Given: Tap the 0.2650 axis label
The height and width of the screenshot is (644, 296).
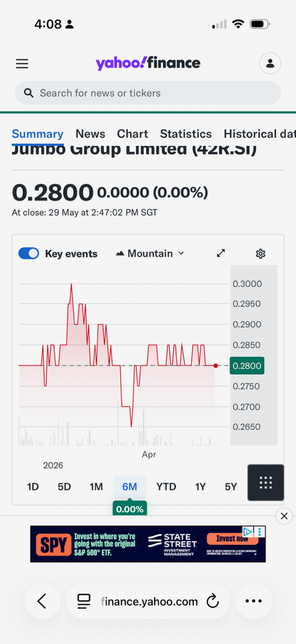Looking at the screenshot, I should (x=247, y=427).
